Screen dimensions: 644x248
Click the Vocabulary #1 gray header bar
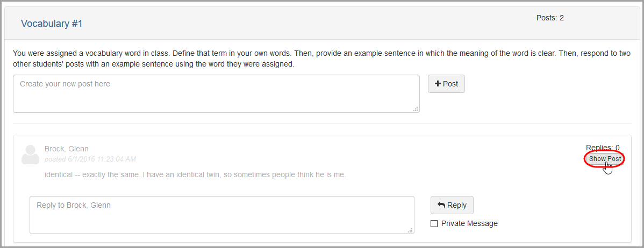(322, 24)
